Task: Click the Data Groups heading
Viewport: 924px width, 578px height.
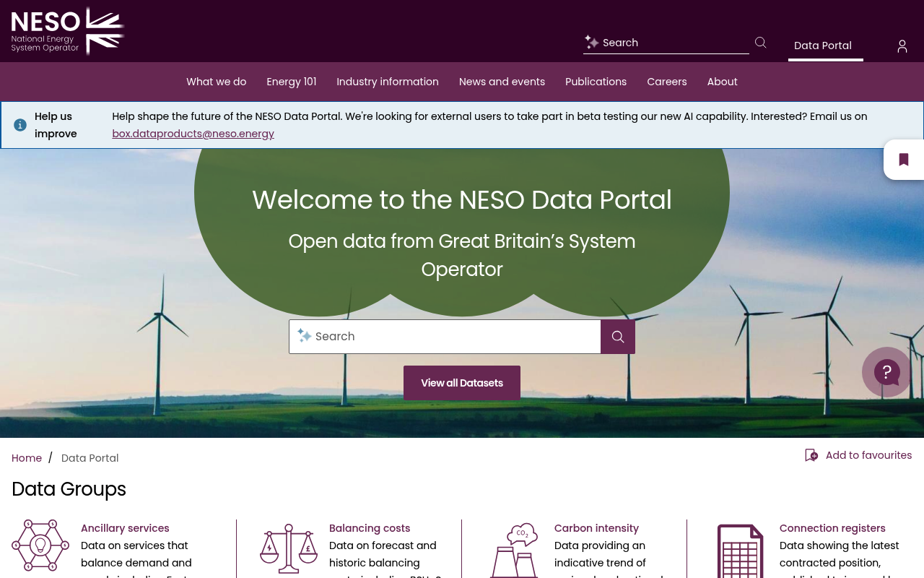Action: 69,489
